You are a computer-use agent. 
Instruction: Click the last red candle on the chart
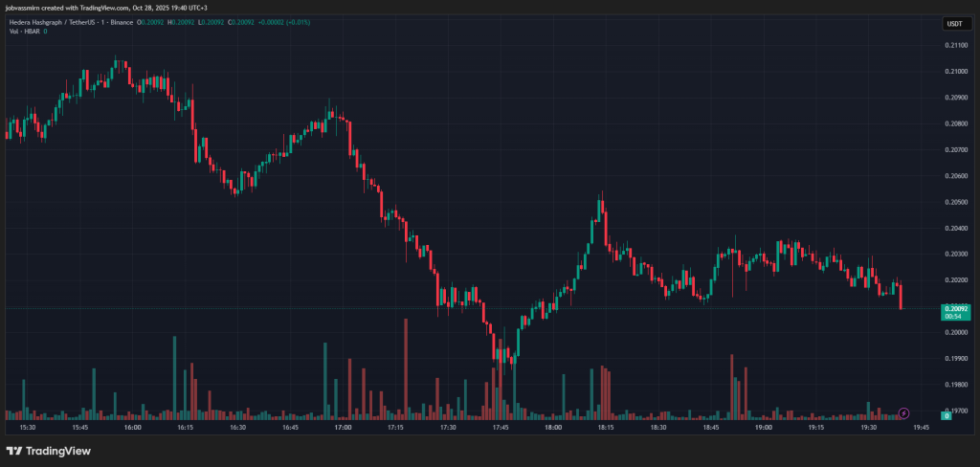902,297
